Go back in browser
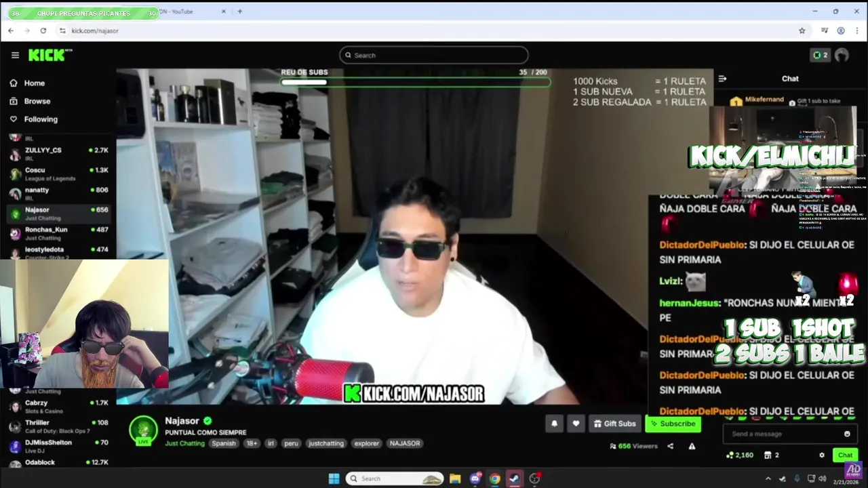The width and height of the screenshot is (868, 488). click(x=11, y=30)
